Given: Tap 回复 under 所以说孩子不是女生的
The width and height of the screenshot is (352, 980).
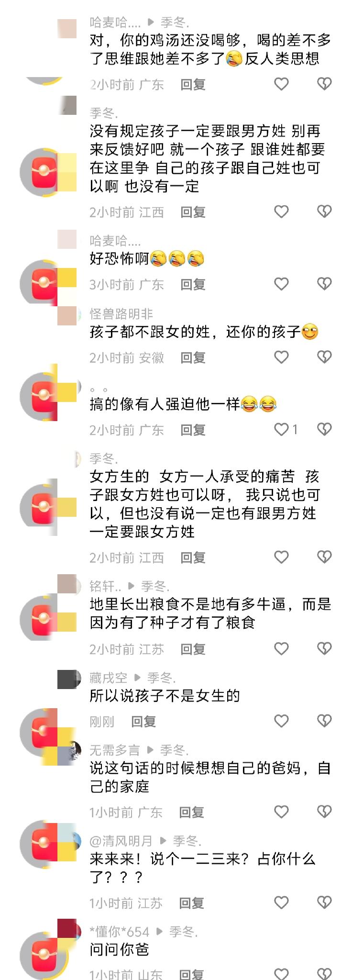Looking at the screenshot, I should click(x=143, y=722).
